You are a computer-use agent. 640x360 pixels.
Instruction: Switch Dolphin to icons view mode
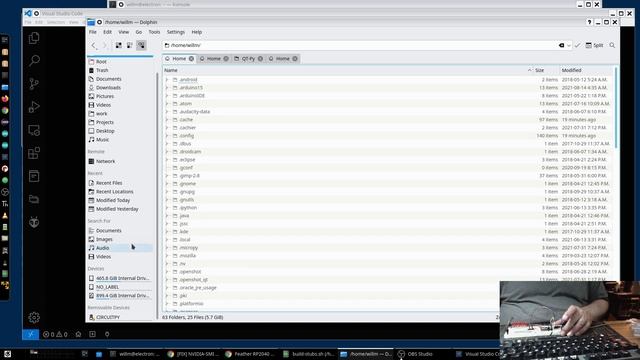point(118,45)
